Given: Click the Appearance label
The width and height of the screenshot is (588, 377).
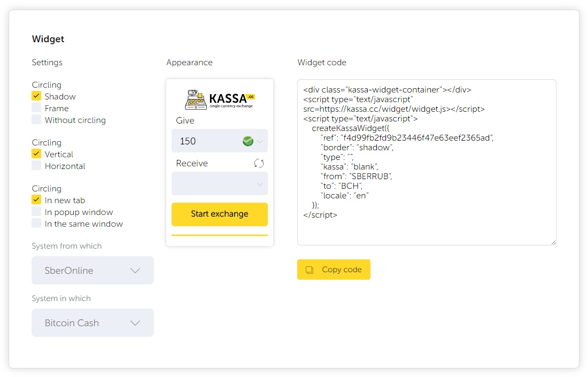Looking at the screenshot, I should (x=189, y=63).
